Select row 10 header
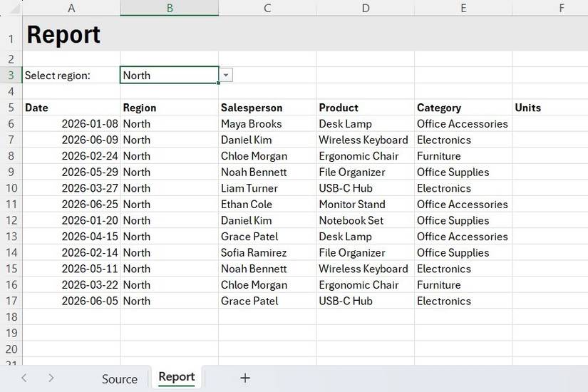 click(x=11, y=188)
